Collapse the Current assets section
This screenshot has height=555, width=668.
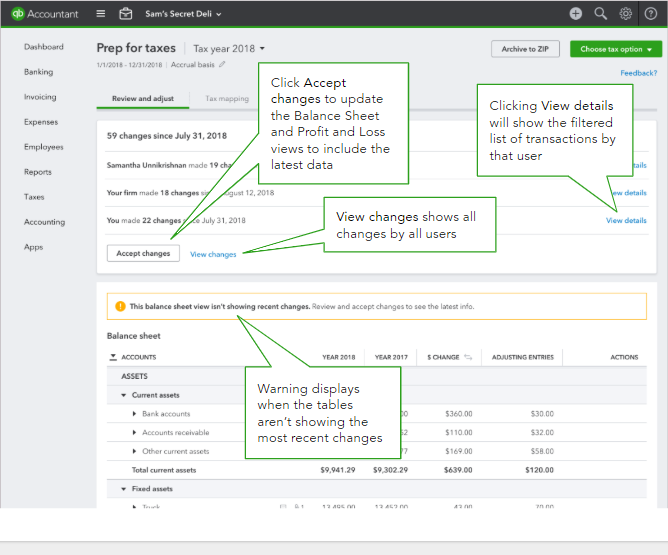click(124, 395)
